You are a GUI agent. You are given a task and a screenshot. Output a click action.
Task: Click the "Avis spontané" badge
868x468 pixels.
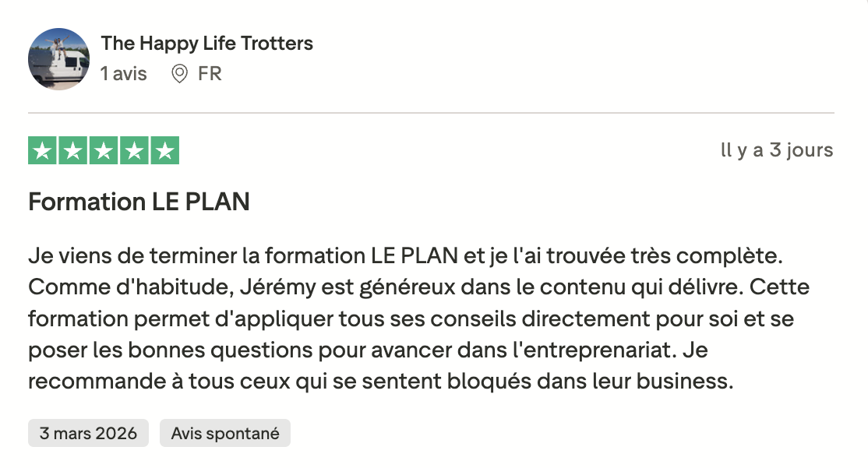pos(225,434)
